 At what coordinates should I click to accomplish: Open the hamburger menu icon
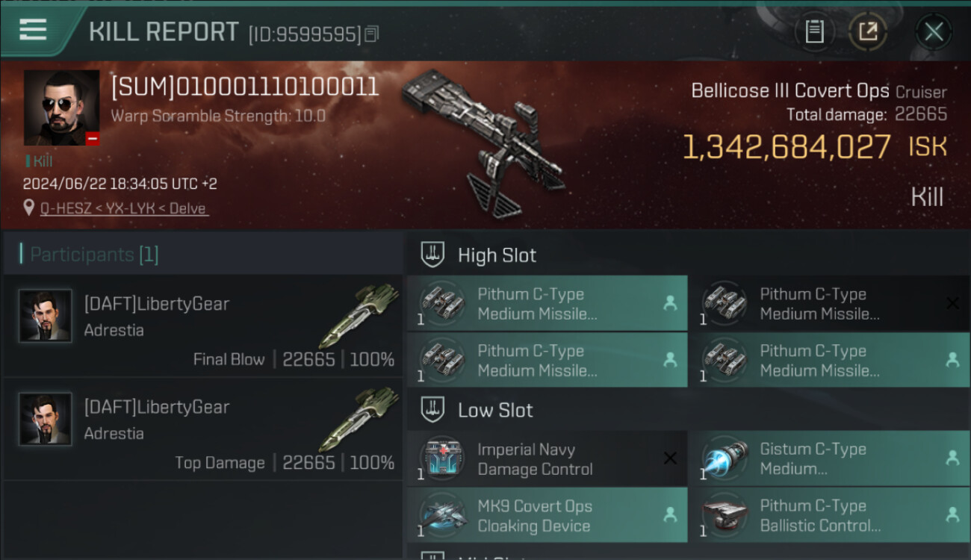pyautogui.click(x=33, y=30)
